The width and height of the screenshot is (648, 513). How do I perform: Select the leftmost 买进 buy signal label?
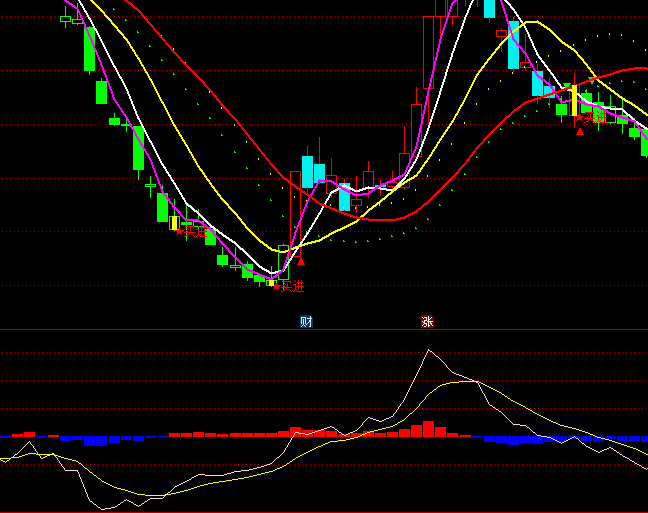195,232
